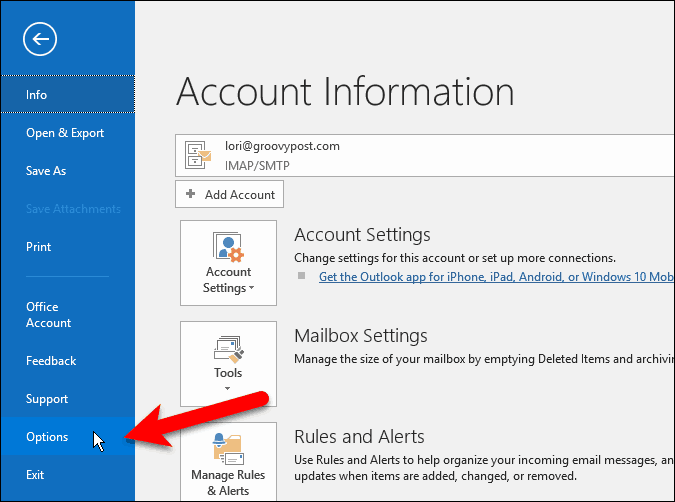Screen dimensions: 675x502
Task: Expand the Account Settings dropdown arrow
Action: (x=251, y=288)
